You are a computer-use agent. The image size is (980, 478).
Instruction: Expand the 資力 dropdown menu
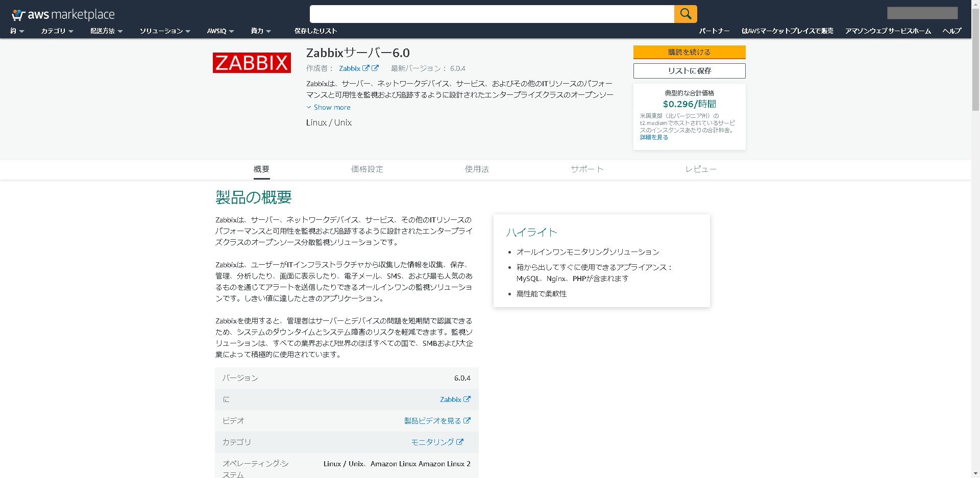click(x=261, y=31)
